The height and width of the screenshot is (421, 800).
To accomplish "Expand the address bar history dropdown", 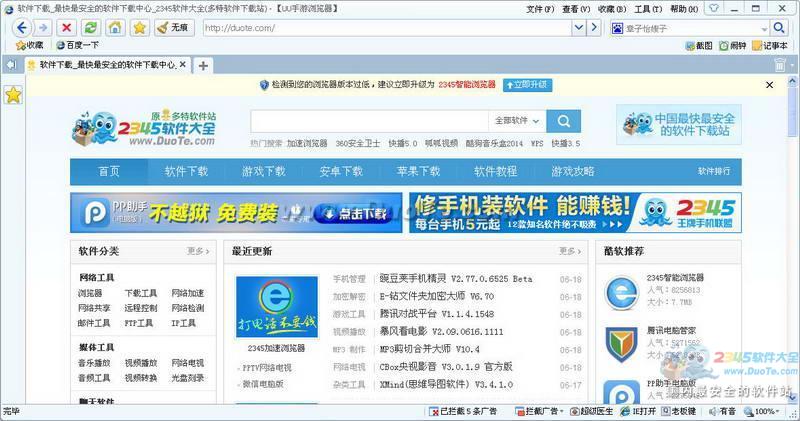I will [x=579, y=28].
